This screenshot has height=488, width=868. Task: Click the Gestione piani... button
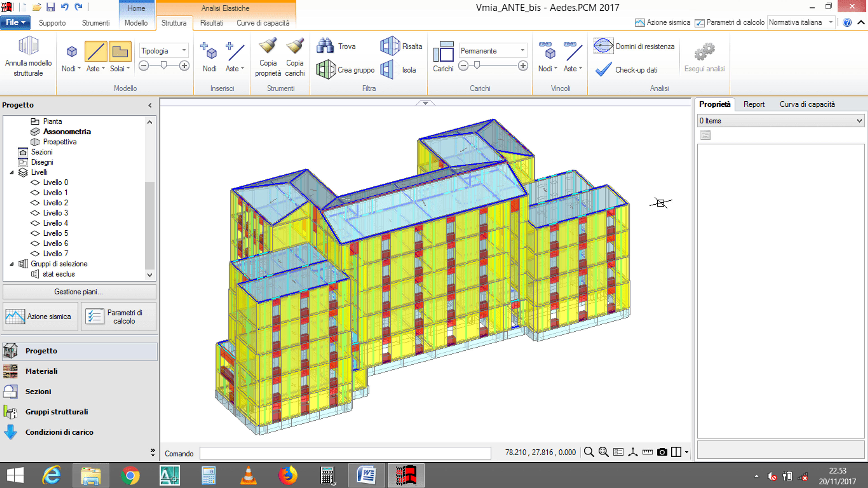click(79, 292)
